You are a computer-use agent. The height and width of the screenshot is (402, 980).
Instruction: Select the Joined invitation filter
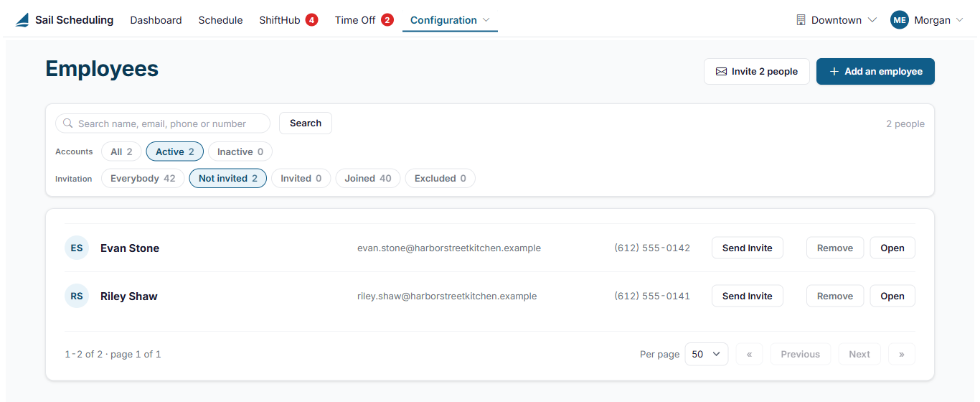pos(368,178)
